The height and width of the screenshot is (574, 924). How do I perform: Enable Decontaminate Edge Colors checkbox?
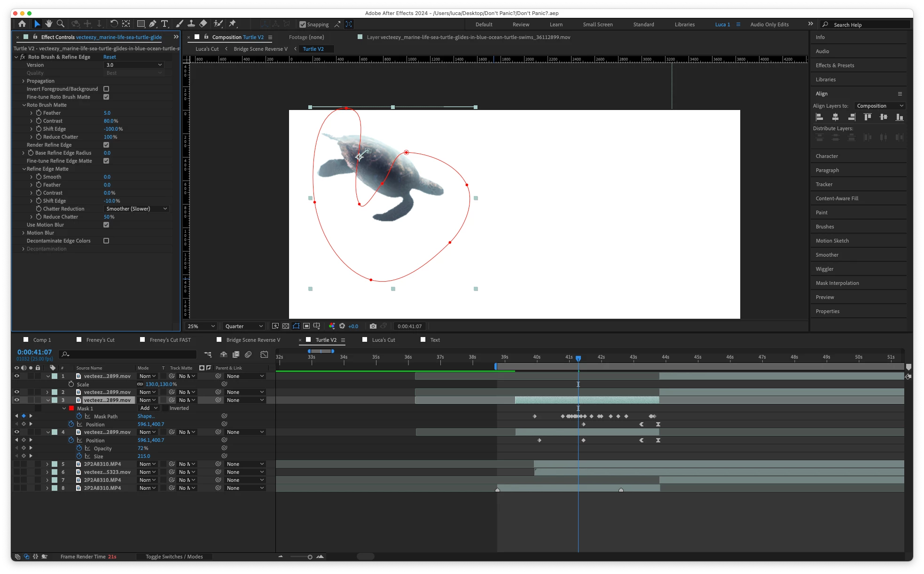[x=106, y=241]
